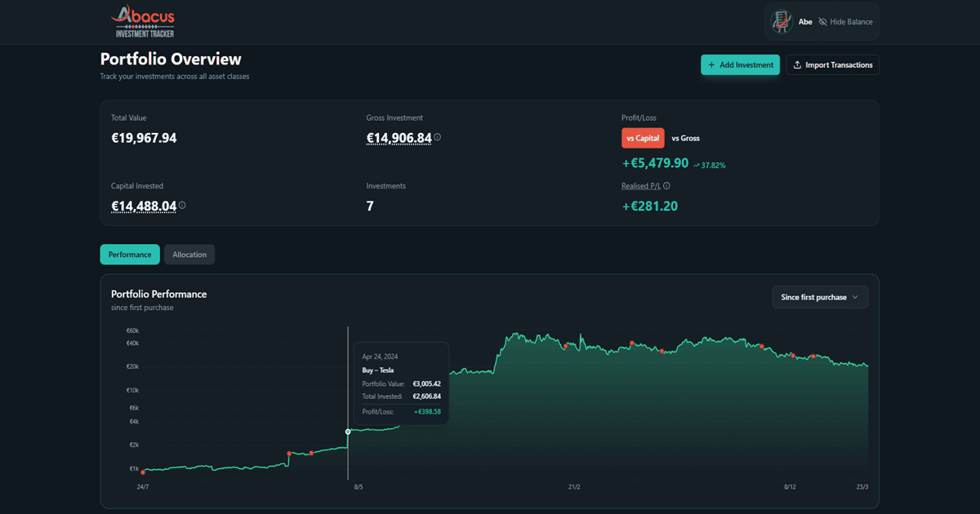Screen dimensions: 980x514
Task: Open the Since first purchase range dropdown
Action: click(820, 297)
